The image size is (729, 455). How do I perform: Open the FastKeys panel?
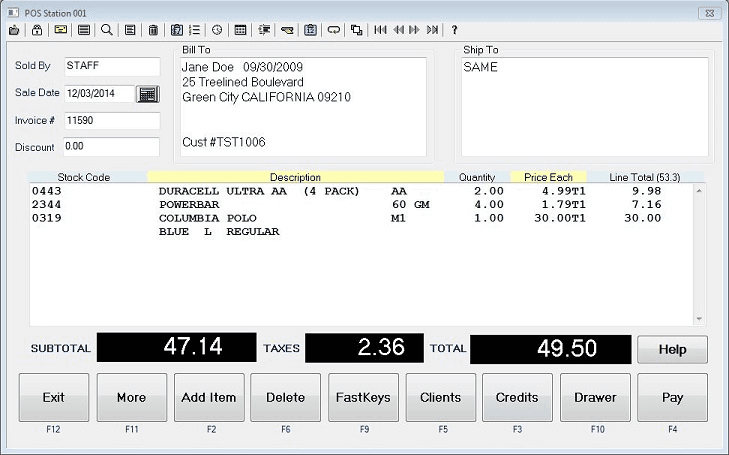(363, 398)
